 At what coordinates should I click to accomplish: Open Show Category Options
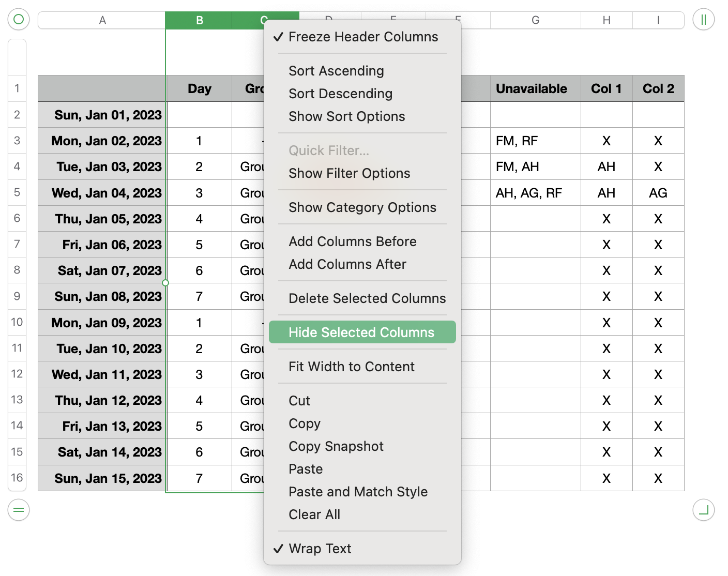pos(362,207)
